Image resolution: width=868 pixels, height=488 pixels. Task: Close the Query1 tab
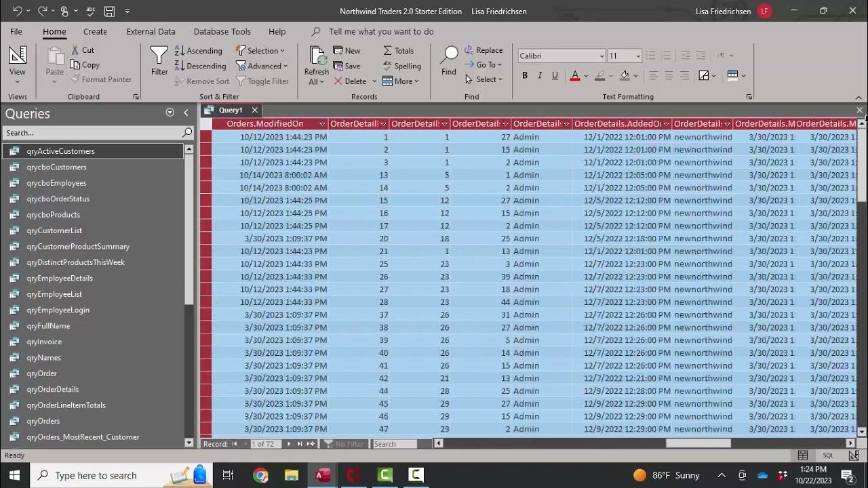pos(255,110)
